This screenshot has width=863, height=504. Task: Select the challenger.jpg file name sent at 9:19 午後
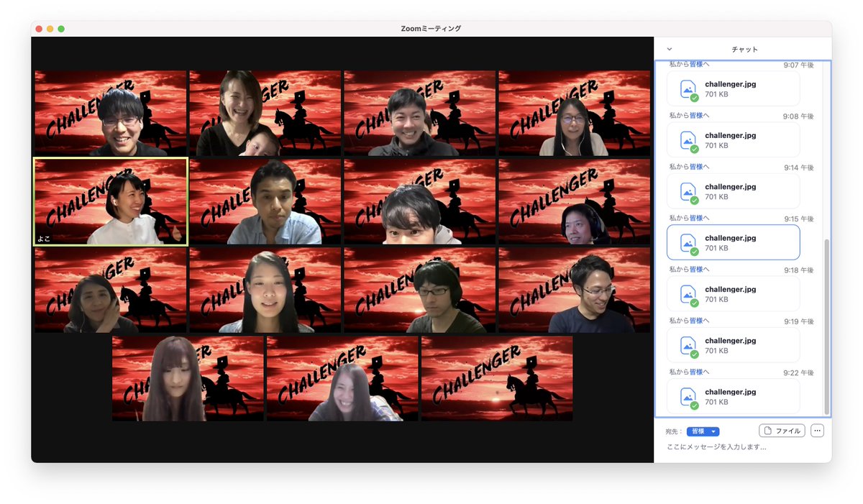click(730, 341)
